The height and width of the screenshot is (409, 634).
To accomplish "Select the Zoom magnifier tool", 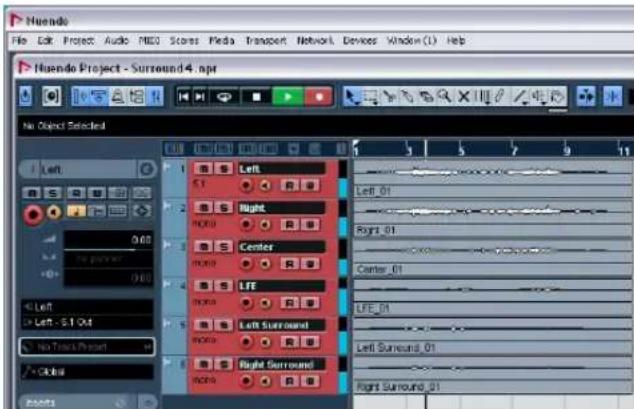I will click(445, 97).
